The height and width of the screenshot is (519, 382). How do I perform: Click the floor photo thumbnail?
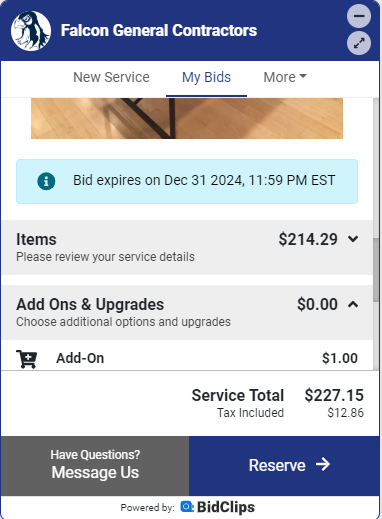[187, 118]
